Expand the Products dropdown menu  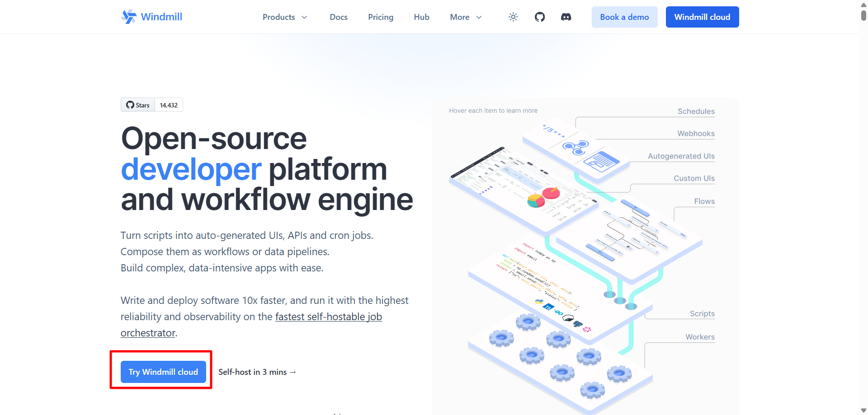[285, 17]
